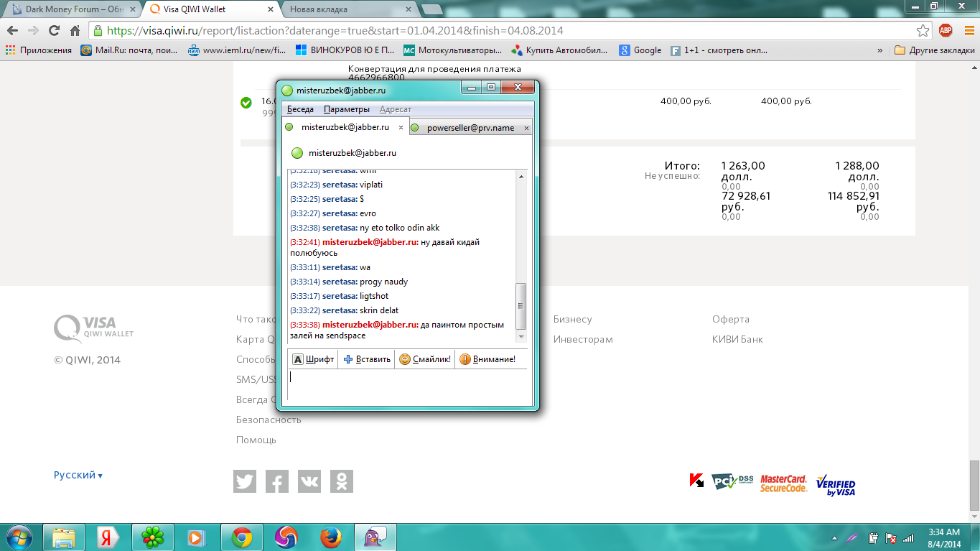Viewport: 980px width, 551px height.
Task: Close the misteruzbek@jabber.ru chat tab
Action: (401, 127)
